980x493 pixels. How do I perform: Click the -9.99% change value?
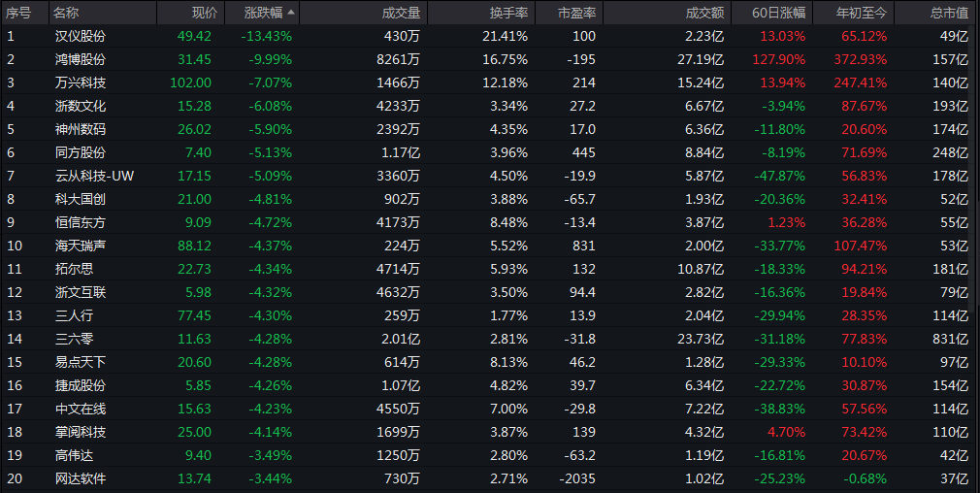coord(270,59)
